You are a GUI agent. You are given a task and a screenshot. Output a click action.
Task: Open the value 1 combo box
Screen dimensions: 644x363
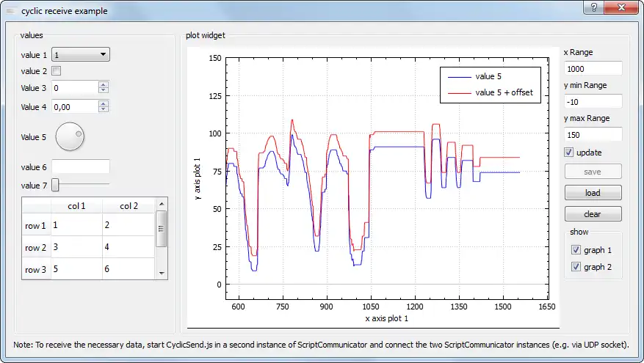[x=81, y=54]
